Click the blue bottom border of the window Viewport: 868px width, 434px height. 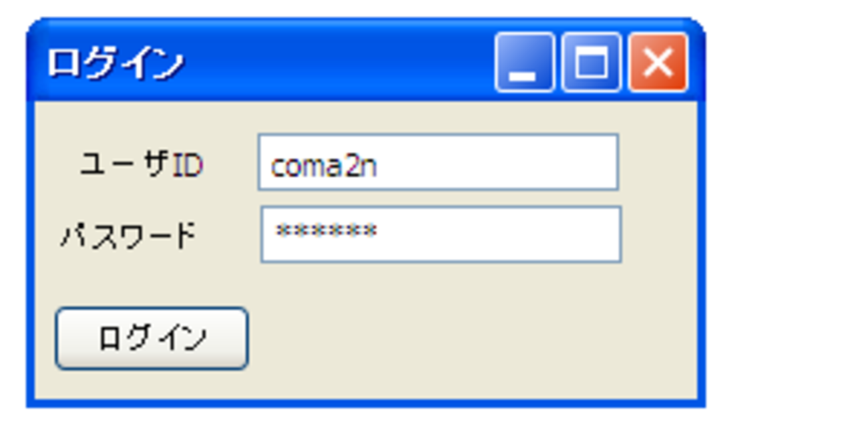(366, 403)
